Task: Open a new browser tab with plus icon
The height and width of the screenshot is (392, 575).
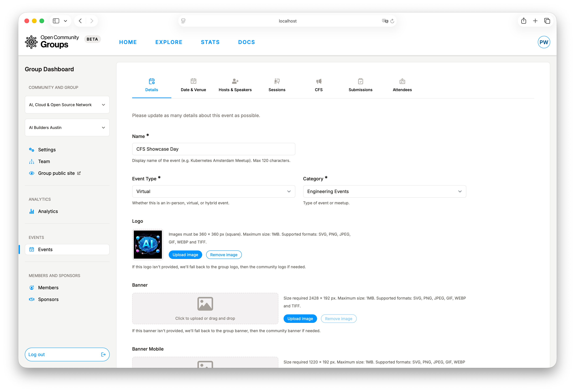Action: click(x=535, y=21)
